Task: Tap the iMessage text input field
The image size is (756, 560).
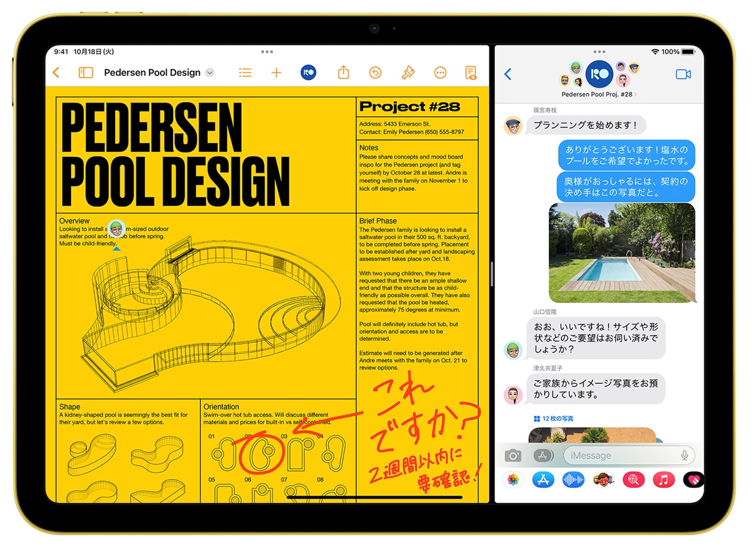Action: coord(622,455)
